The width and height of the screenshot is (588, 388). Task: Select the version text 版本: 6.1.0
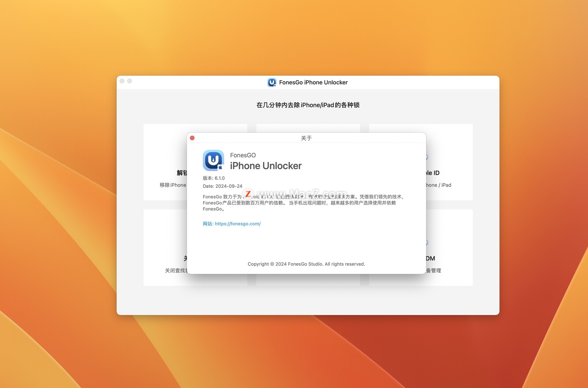214,178
